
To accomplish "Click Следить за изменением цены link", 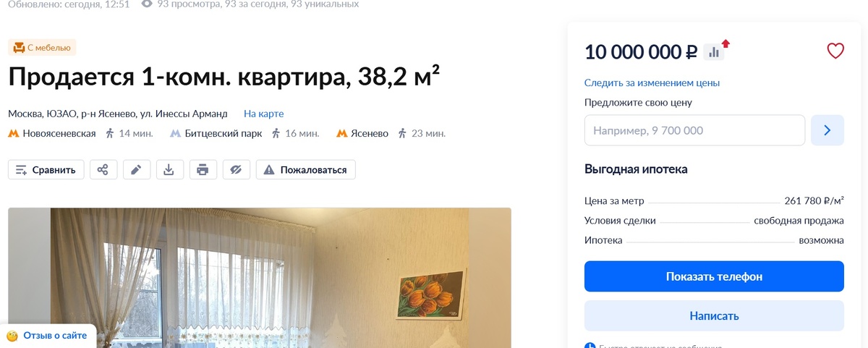I will pos(652,83).
